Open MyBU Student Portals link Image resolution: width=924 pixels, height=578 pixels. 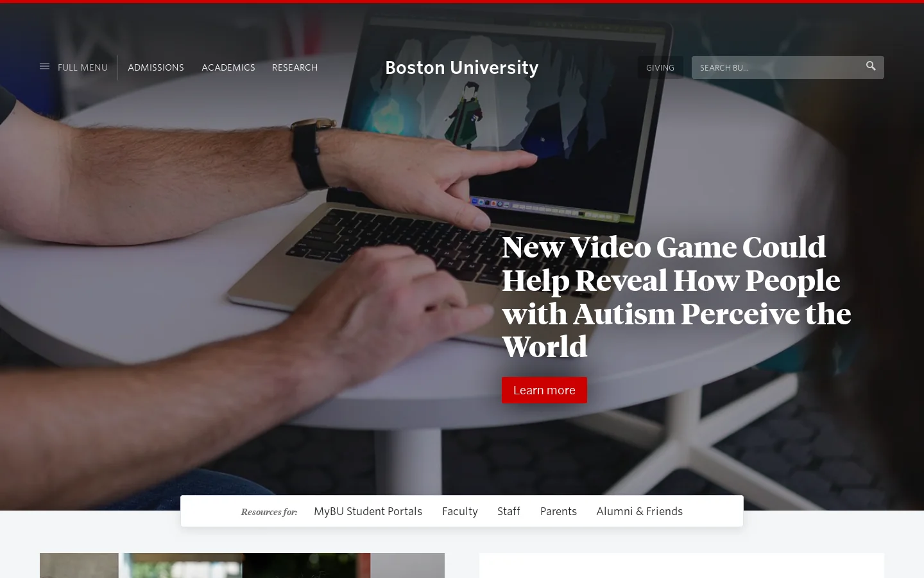368,511
